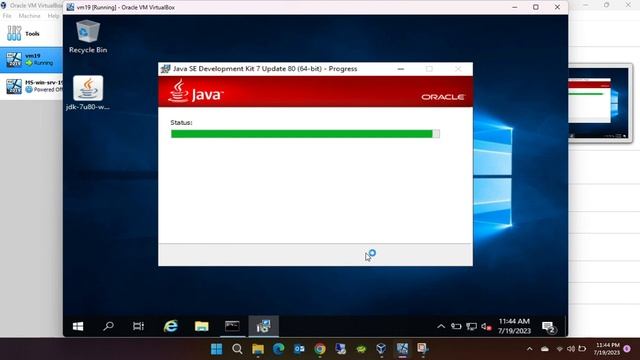
Task: Click the green Java installation progress bar
Action: 305,134
